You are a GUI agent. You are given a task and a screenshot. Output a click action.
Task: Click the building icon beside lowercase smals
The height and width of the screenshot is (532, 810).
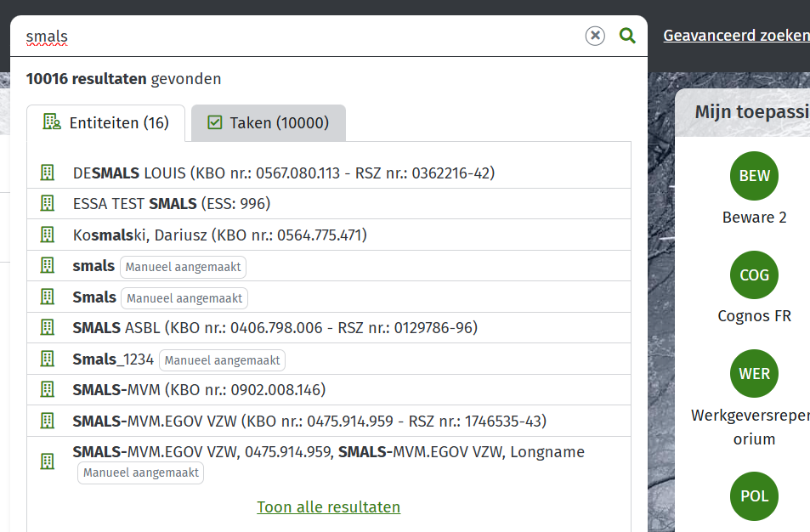pyautogui.click(x=48, y=265)
